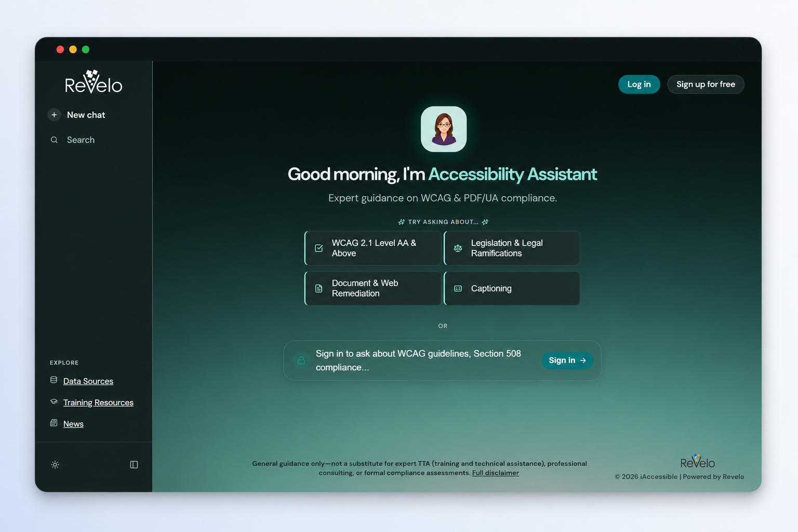Click the sparkle icon left of TRY ASKING ABOUT
The image size is (798, 532).
pos(401,222)
